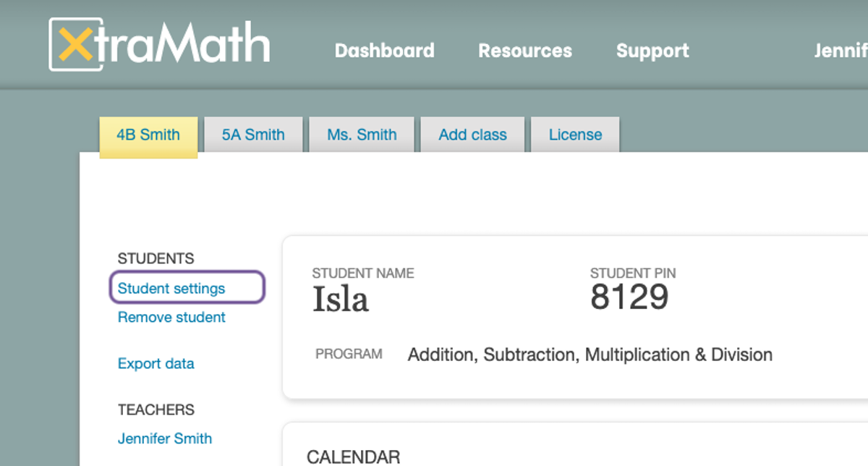Image resolution: width=868 pixels, height=466 pixels.
Task: Click the student PIN 8129
Action: pyautogui.click(x=629, y=297)
